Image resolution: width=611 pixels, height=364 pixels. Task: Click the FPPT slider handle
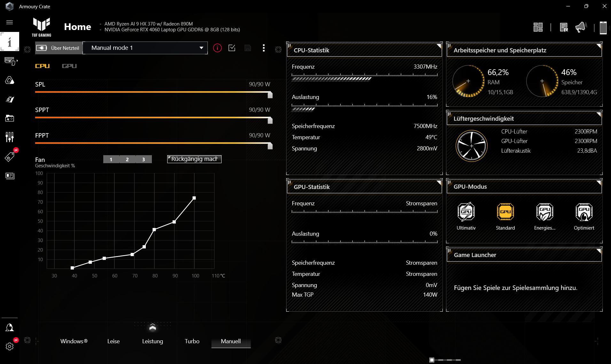coord(270,146)
